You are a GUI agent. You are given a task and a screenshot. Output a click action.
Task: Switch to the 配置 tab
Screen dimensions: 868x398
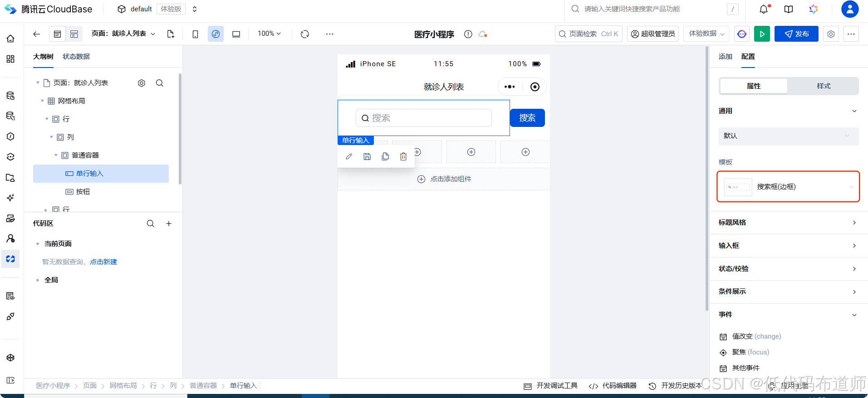coord(748,57)
